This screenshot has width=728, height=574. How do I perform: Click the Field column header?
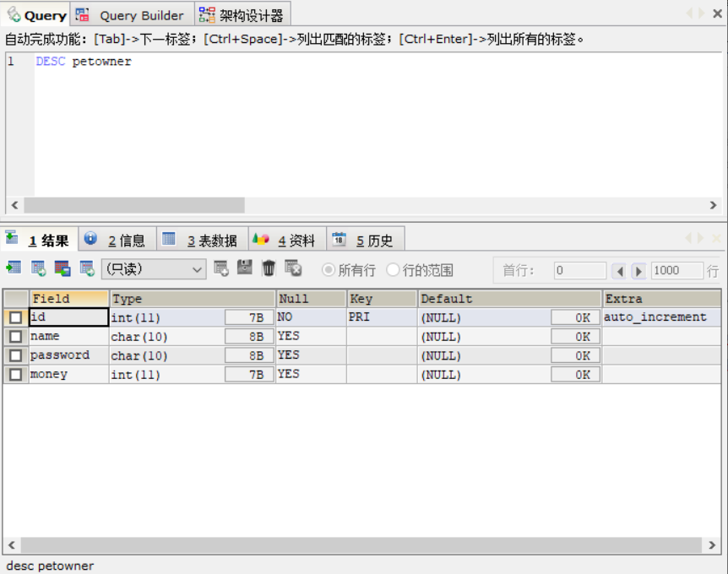point(69,298)
